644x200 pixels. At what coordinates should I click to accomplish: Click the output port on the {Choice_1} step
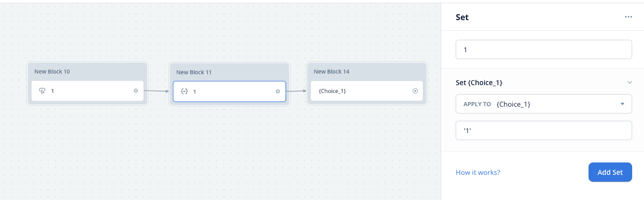click(415, 91)
